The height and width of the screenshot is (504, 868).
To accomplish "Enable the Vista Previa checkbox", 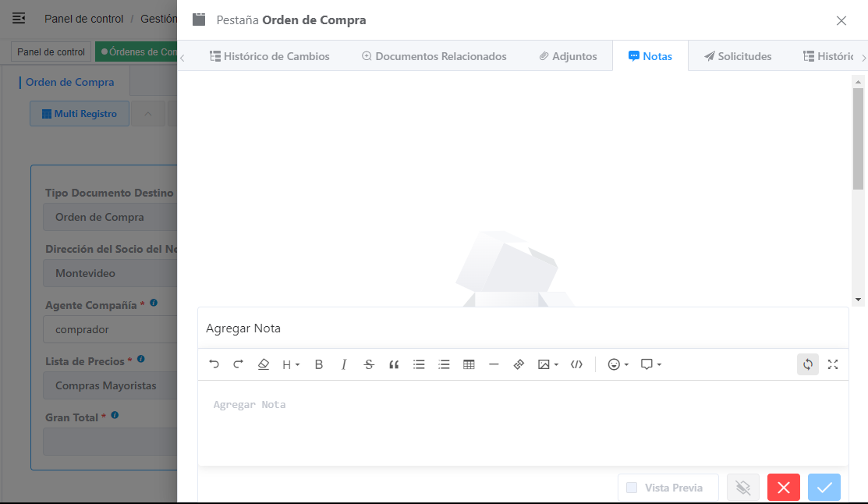I will click(x=632, y=488).
